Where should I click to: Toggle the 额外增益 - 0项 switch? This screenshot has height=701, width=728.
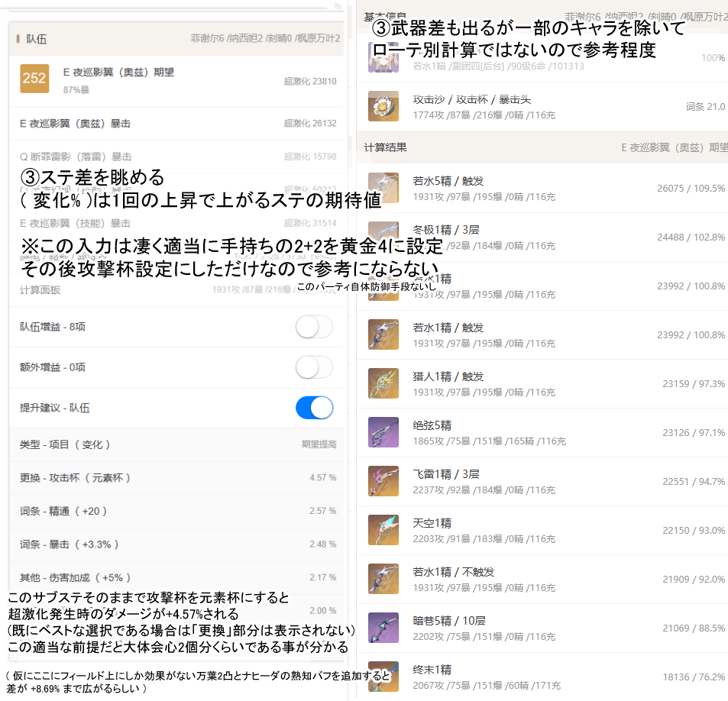click(314, 367)
